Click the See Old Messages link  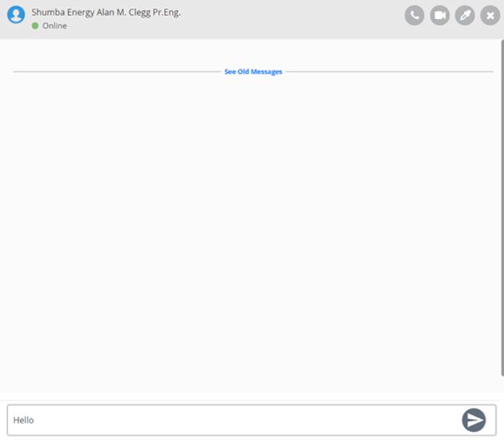point(253,72)
